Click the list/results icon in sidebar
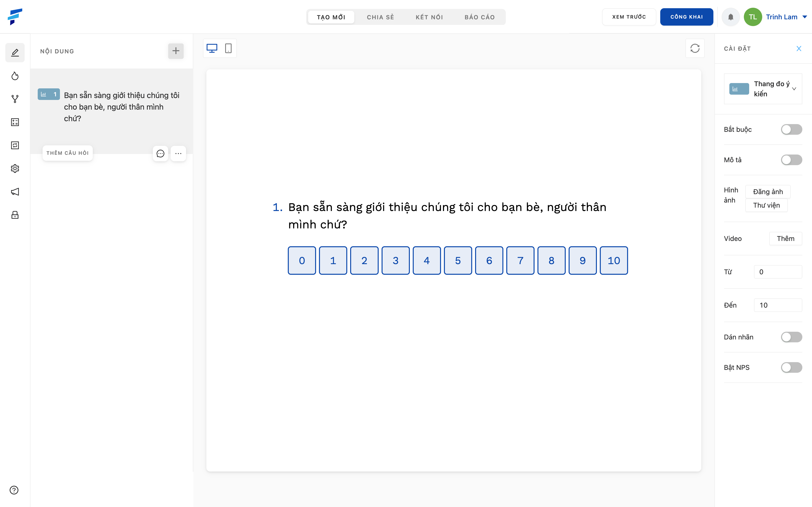 pyautogui.click(x=15, y=122)
